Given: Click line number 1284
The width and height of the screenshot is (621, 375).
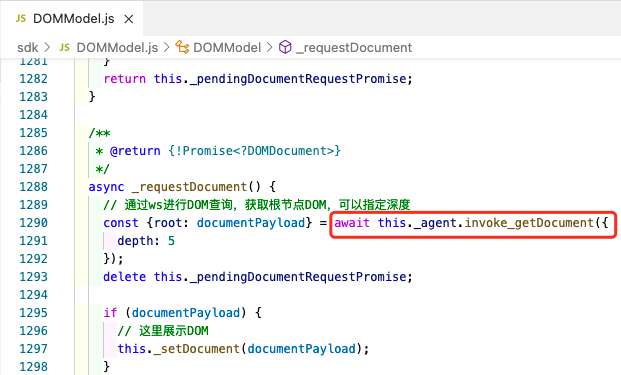Looking at the screenshot, I should (34, 115).
